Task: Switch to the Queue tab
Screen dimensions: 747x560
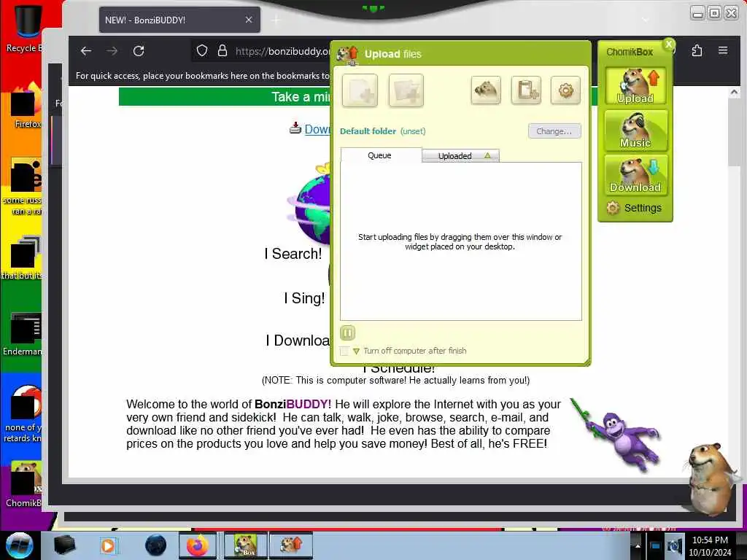Action: point(380,155)
